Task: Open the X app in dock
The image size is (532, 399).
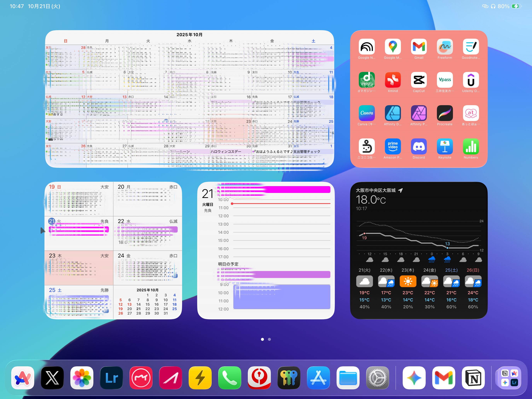Action: click(52, 378)
